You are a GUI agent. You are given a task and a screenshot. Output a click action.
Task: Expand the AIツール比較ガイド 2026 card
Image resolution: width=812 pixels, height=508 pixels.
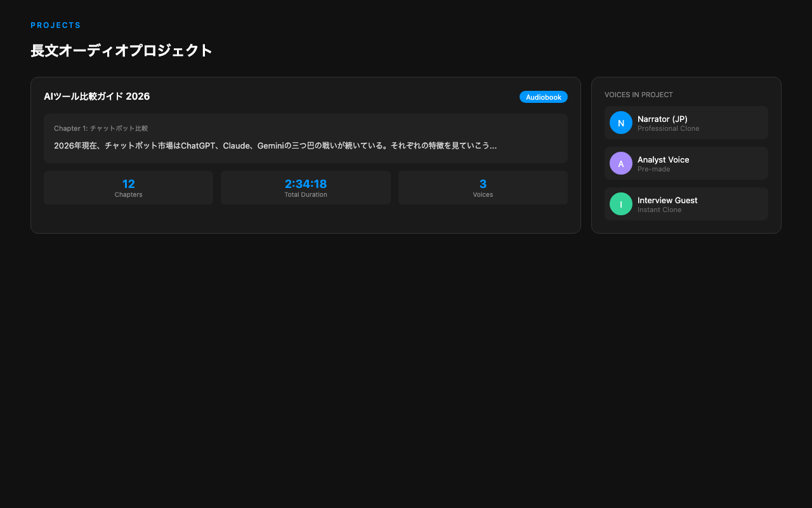(x=306, y=155)
